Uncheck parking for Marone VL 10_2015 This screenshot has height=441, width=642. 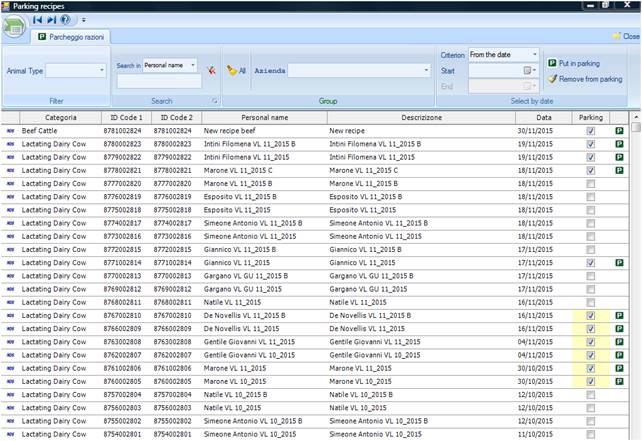pos(590,382)
